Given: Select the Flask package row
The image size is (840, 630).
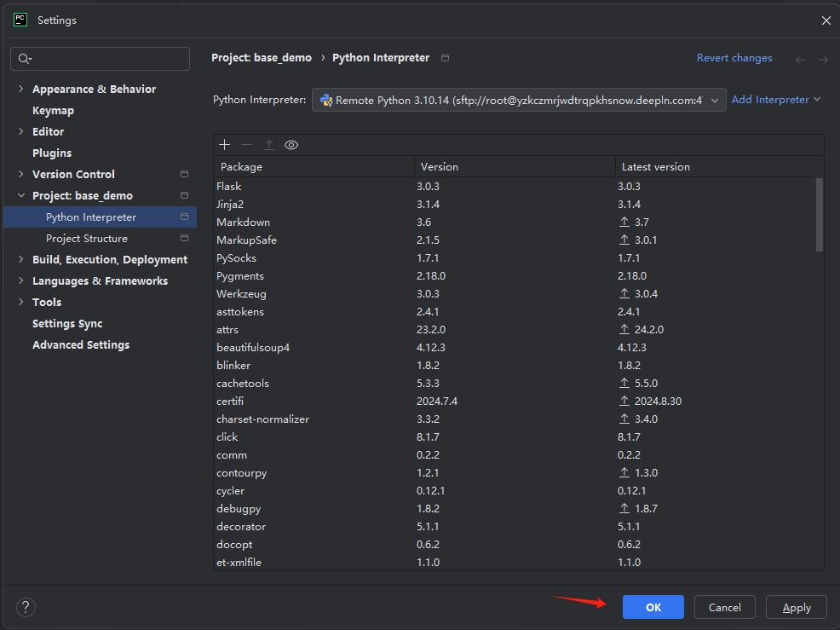Looking at the screenshot, I should point(515,186).
